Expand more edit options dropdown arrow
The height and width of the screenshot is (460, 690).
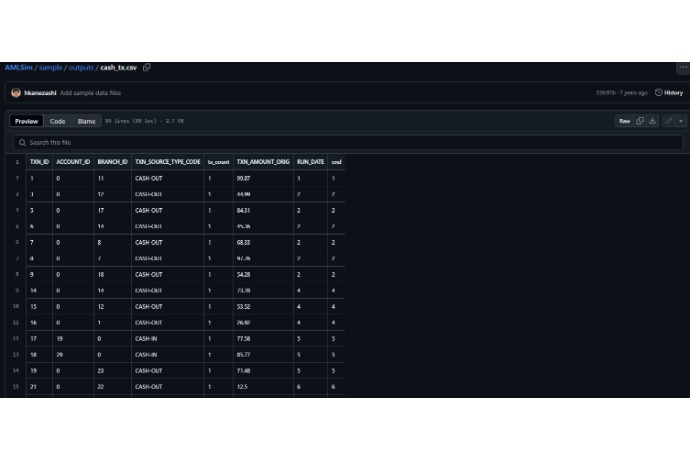point(681,121)
